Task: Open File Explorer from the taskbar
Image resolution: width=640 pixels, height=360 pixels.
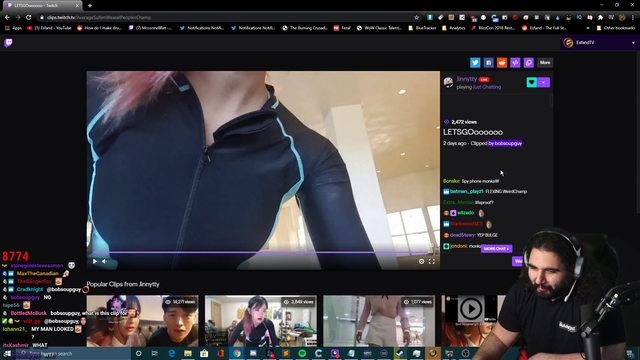Action: point(188,353)
